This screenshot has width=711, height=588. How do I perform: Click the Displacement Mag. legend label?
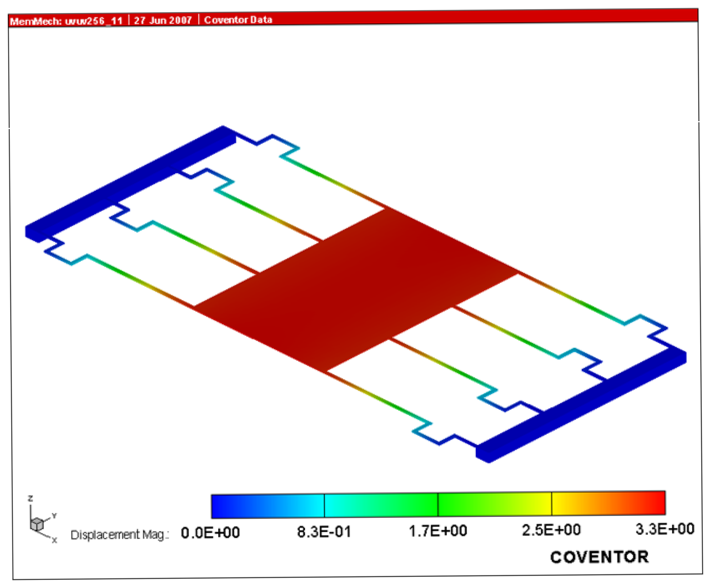[x=119, y=535]
